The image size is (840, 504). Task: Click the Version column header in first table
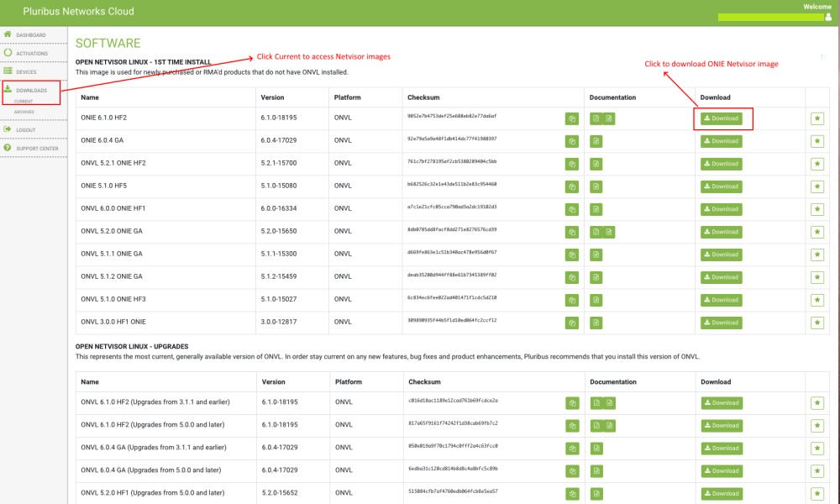(x=272, y=97)
